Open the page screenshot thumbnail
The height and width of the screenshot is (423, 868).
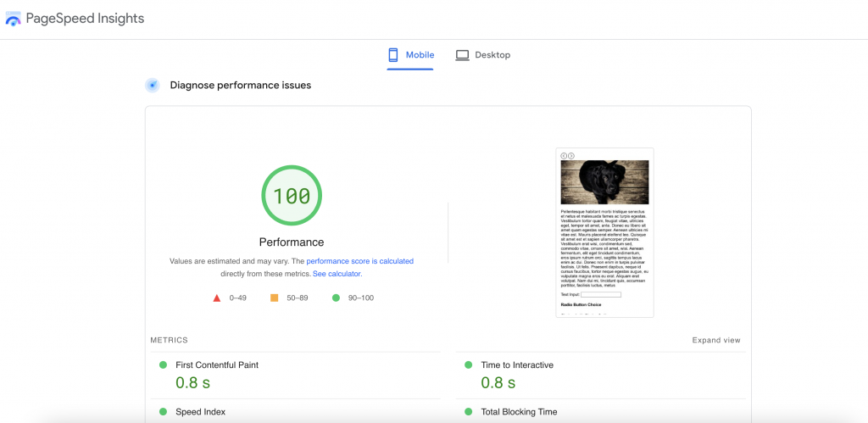click(604, 232)
